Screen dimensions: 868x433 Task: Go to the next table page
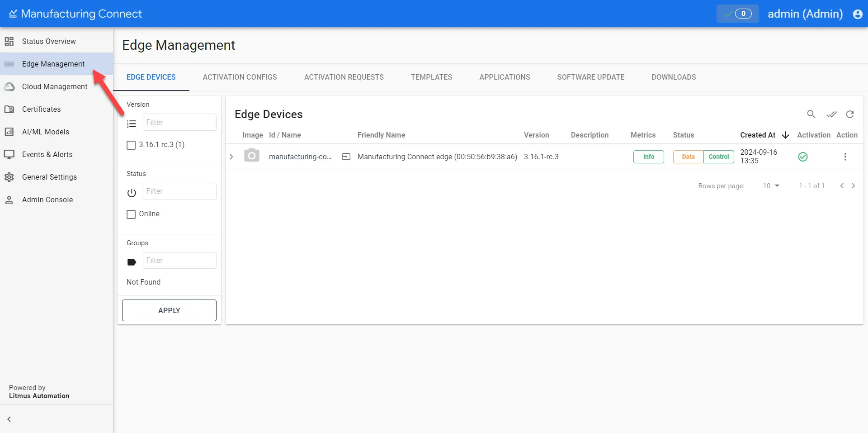(x=853, y=186)
